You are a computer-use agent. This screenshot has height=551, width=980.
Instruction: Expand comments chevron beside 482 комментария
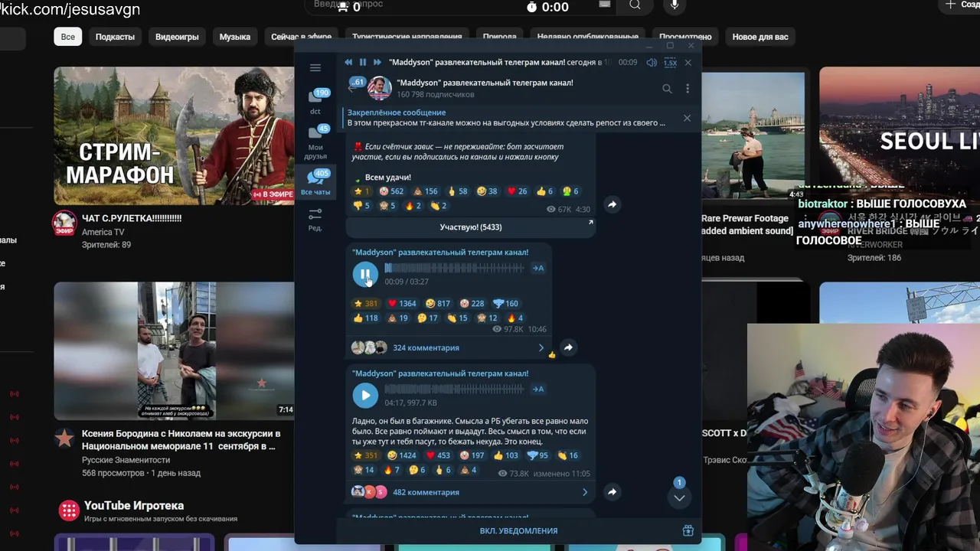585,492
